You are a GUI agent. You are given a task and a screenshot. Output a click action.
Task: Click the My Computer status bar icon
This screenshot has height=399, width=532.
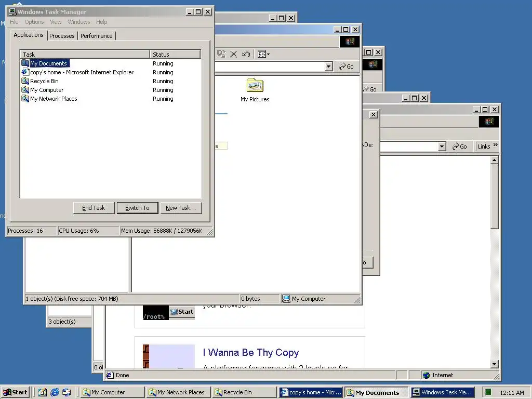coord(286,299)
